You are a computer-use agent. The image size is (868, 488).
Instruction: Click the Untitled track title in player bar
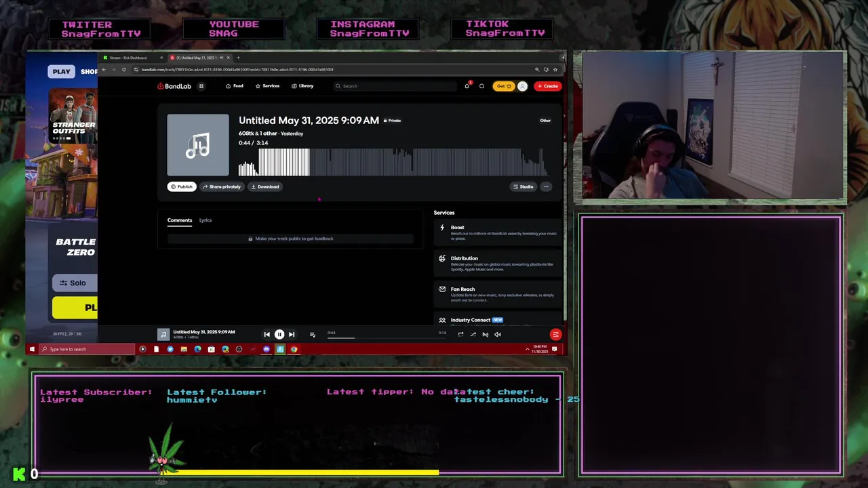204,332
